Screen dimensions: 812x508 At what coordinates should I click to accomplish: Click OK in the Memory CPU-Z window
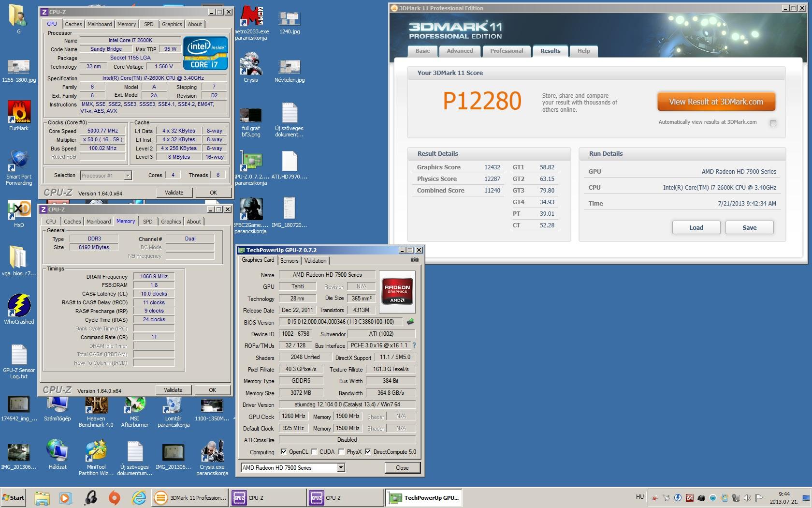click(212, 390)
